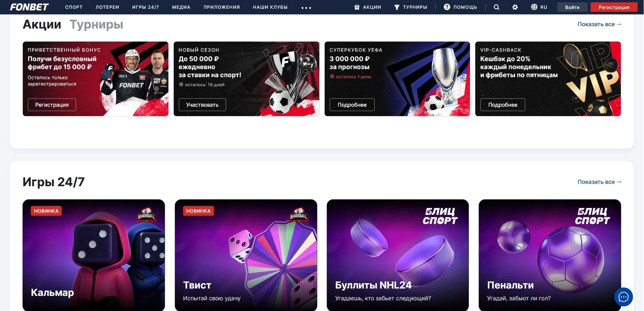
Task: Open the Спорт menu item
Action: pos(74,7)
